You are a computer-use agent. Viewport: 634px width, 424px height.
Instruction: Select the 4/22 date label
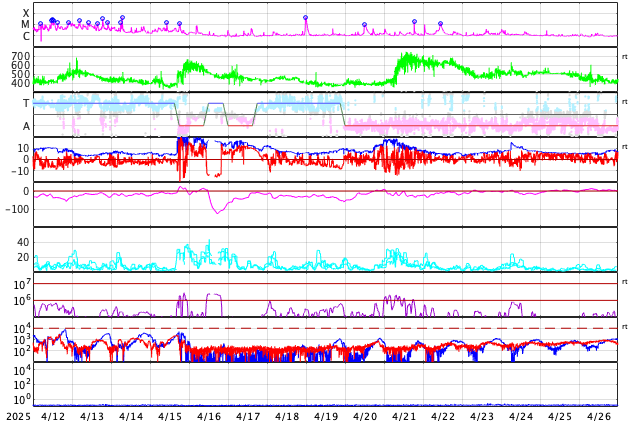pyautogui.click(x=443, y=417)
